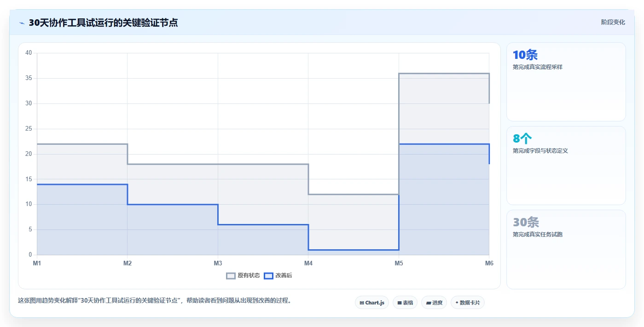Click the 原有状态 legend label
This screenshot has width=644, height=327.
point(249,276)
